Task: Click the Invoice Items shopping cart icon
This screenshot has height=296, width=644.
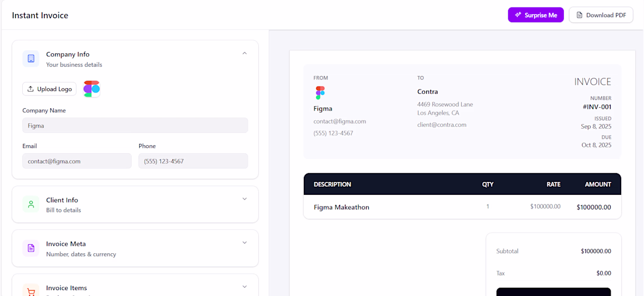Action: [x=31, y=291]
